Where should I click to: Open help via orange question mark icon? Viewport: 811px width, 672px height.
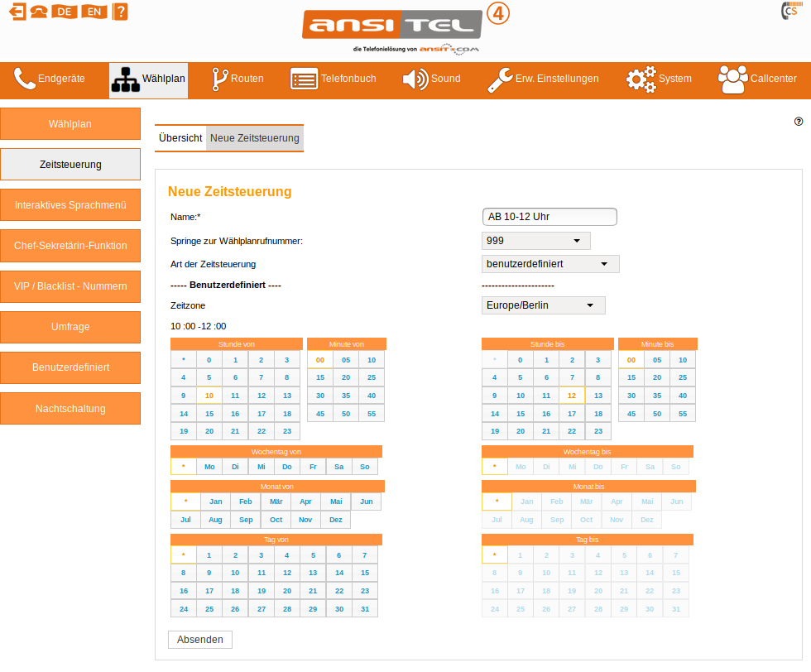click(121, 12)
